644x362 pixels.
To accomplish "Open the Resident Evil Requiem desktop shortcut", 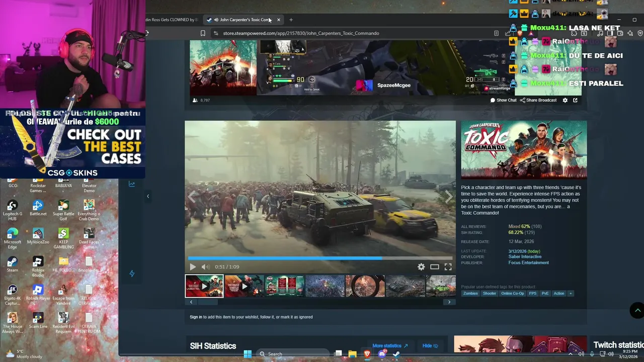I will 63,323.
